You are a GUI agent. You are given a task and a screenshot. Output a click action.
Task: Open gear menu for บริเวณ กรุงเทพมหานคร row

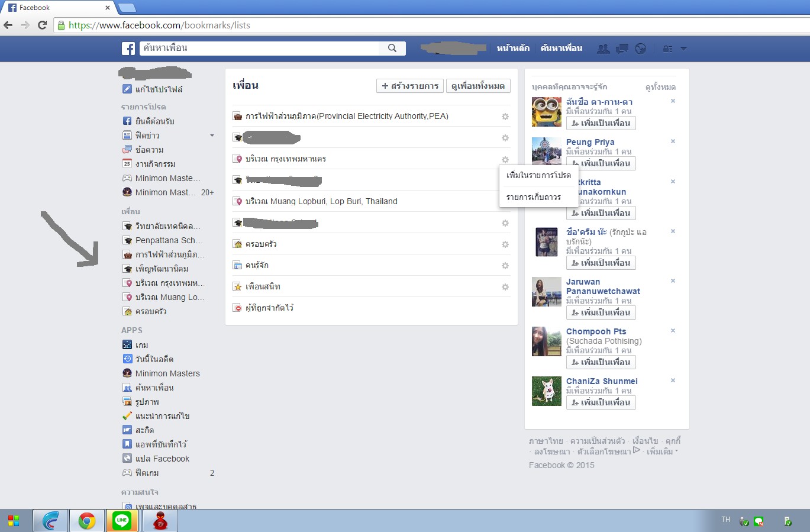click(505, 160)
